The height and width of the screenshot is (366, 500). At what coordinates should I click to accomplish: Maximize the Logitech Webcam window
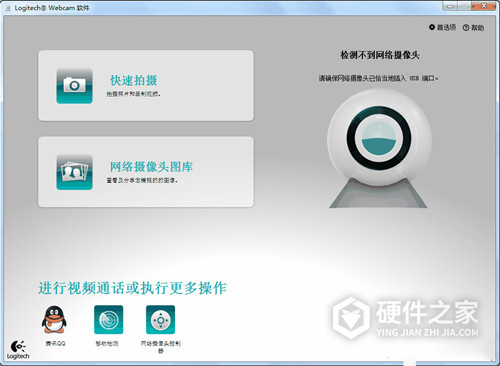pyautogui.click(x=465, y=6)
